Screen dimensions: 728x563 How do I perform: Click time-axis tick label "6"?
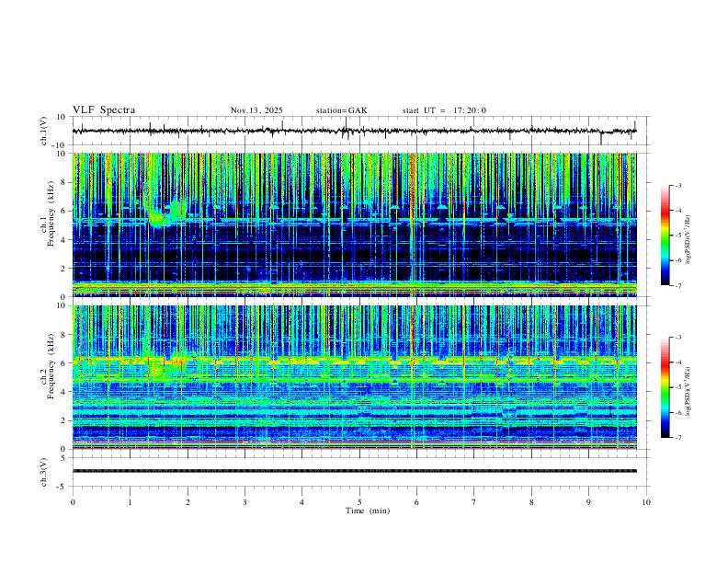(x=417, y=502)
